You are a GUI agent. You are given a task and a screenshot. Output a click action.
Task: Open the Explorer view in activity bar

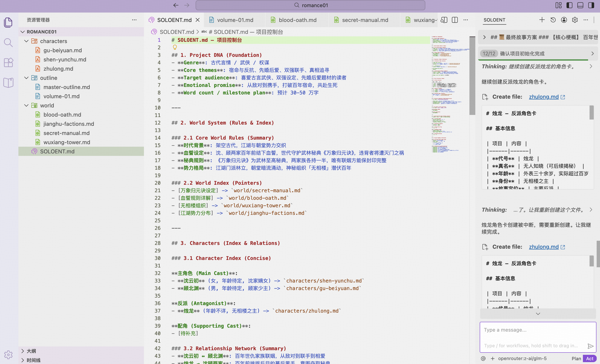click(x=8, y=22)
